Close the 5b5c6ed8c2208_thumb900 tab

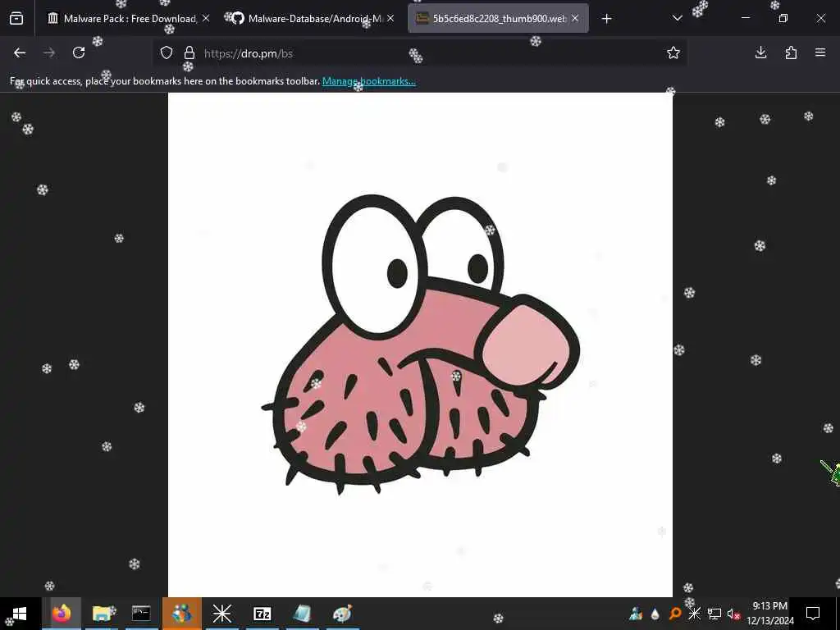[x=575, y=18]
